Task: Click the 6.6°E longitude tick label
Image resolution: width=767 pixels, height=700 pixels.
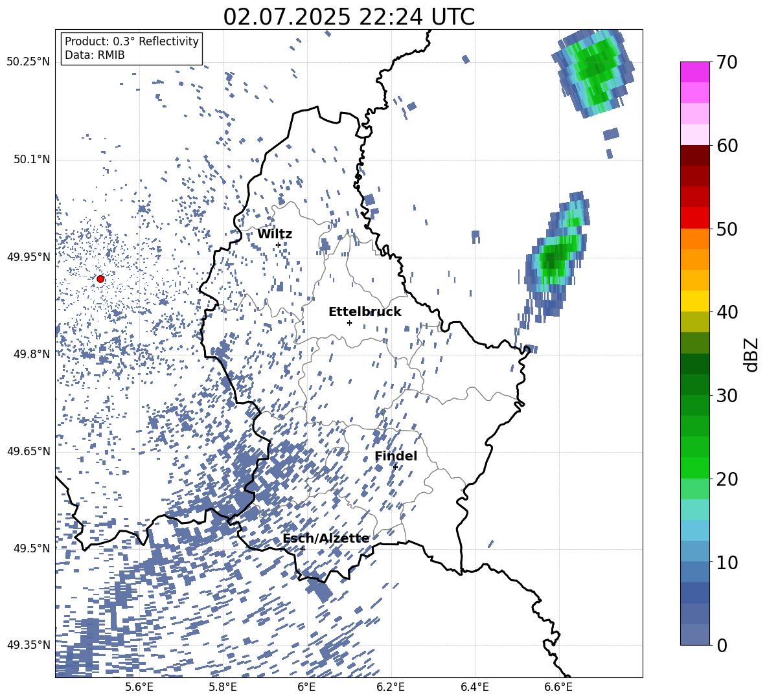Action: pos(558,687)
